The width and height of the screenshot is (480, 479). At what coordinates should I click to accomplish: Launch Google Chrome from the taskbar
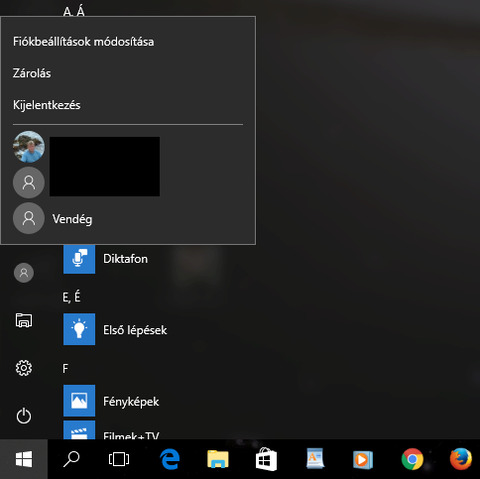coord(412,459)
